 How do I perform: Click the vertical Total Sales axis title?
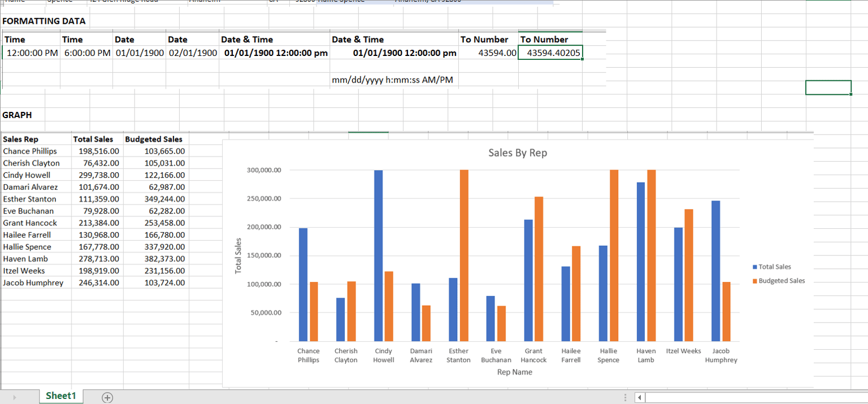click(x=238, y=256)
